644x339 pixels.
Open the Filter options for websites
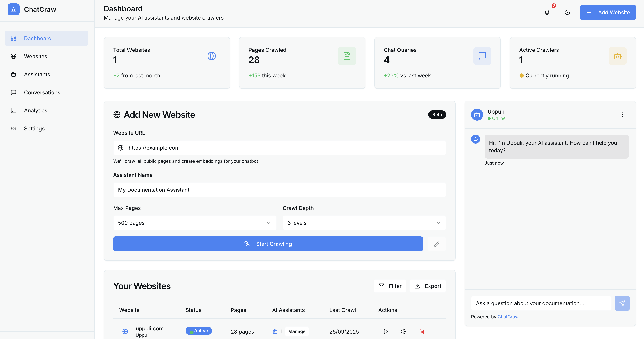click(x=390, y=286)
